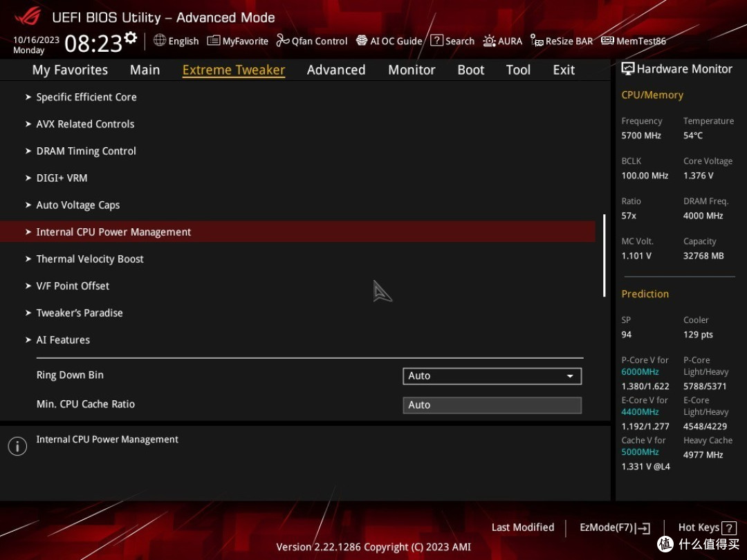Screen dimensions: 747x560
Task: Click Min. CPU Cache Ratio input field
Action: (492, 405)
